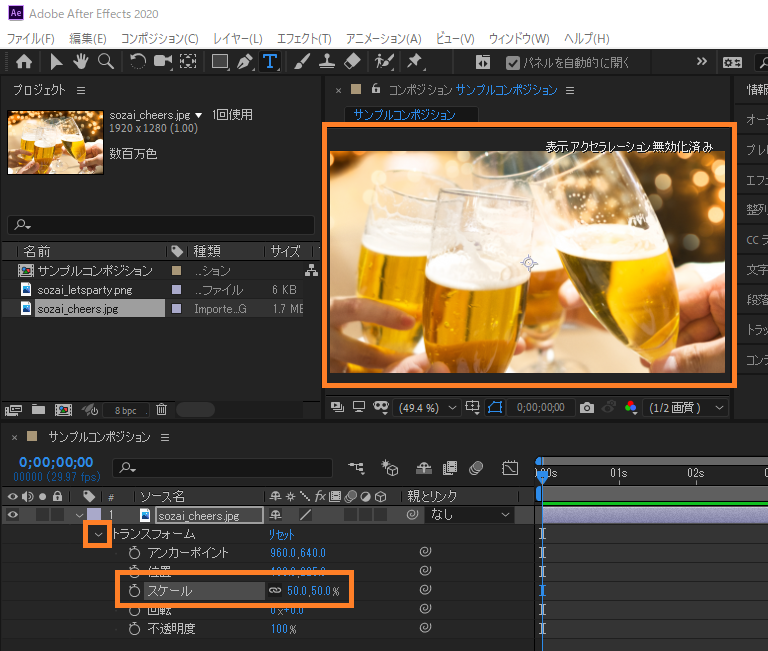Collapse the Transform group chevron
The width and height of the screenshot is (768, 651).
[x=98, y=534]
